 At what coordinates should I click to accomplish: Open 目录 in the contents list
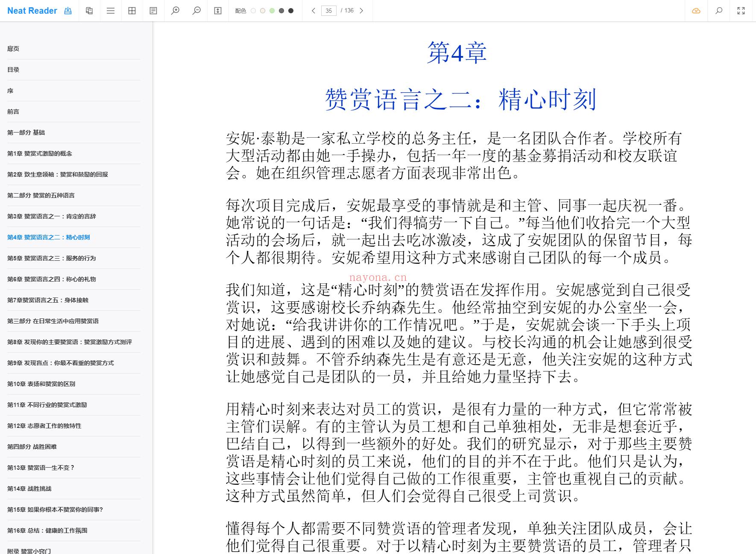click(x=13, y=70)
